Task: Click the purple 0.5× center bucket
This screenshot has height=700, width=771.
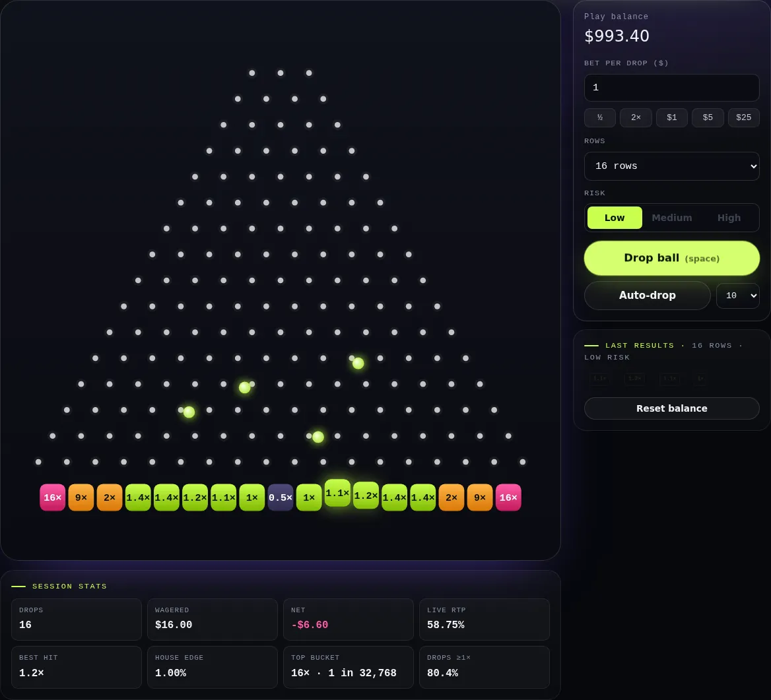Action: 281,497
